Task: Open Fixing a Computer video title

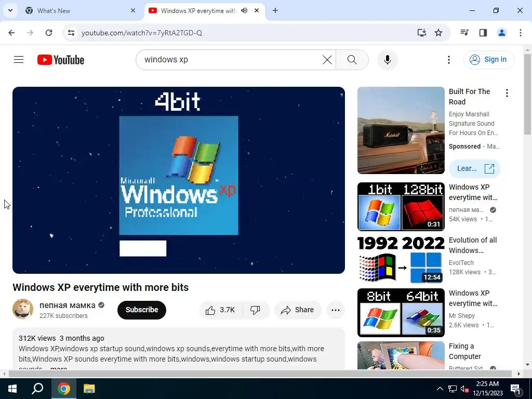Action: [465, 351]
